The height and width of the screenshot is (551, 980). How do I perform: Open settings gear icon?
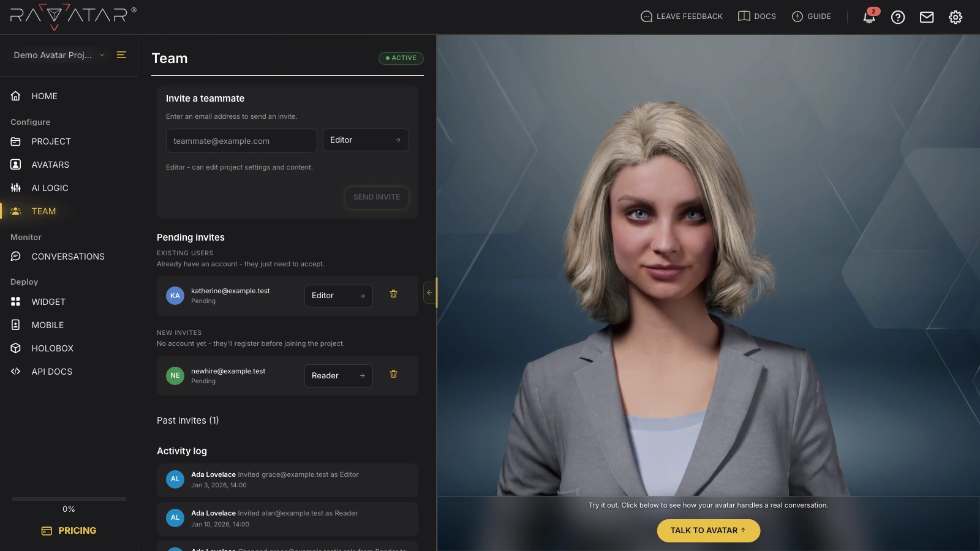(x=956, y=17)
